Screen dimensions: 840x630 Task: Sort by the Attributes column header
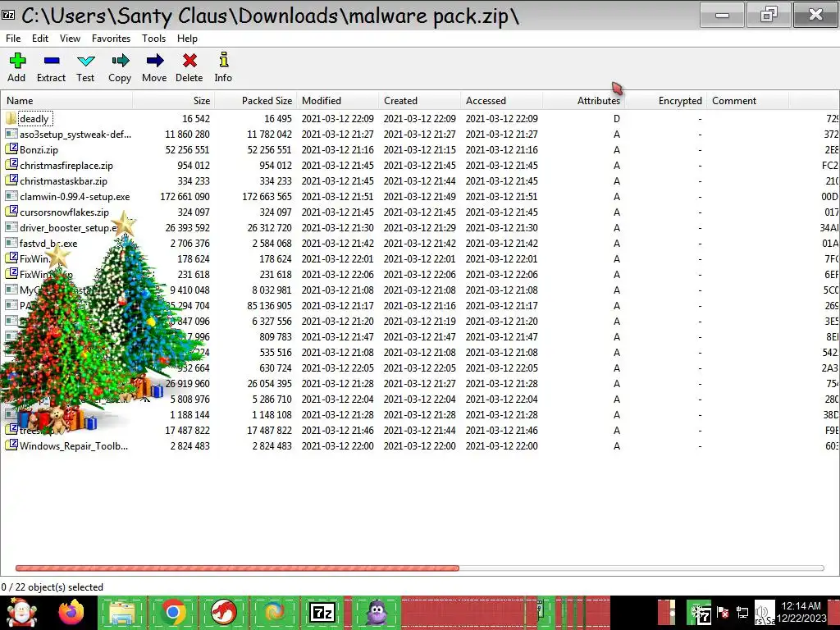point(583,101)
